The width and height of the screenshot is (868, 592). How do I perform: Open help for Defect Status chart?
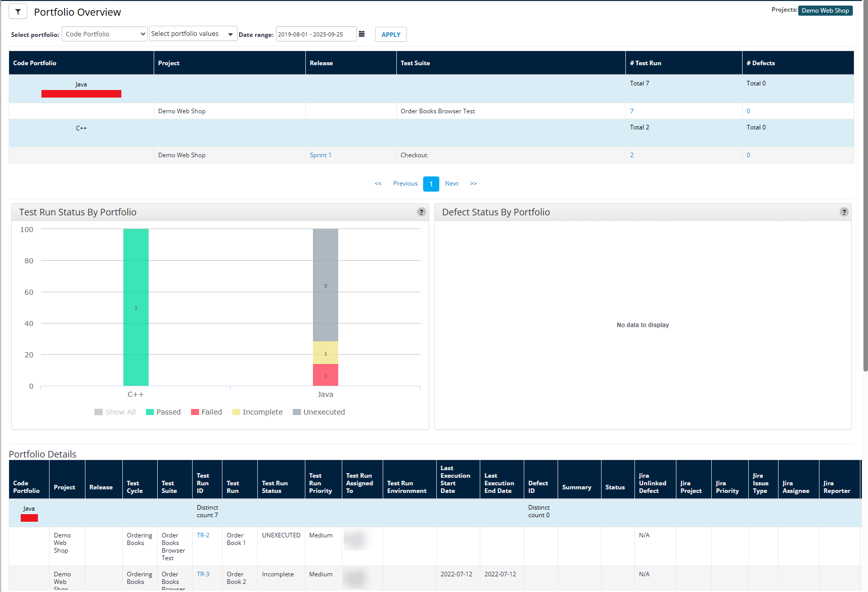(x=844, y=212)
